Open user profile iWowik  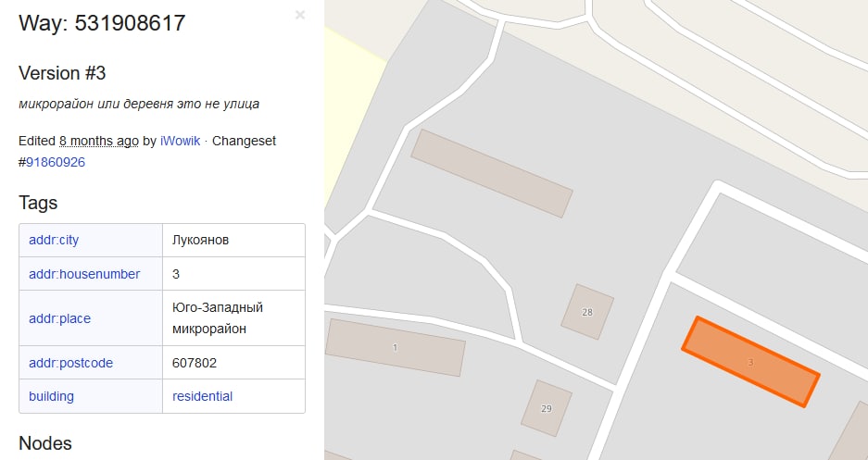[x=180, y=141]
